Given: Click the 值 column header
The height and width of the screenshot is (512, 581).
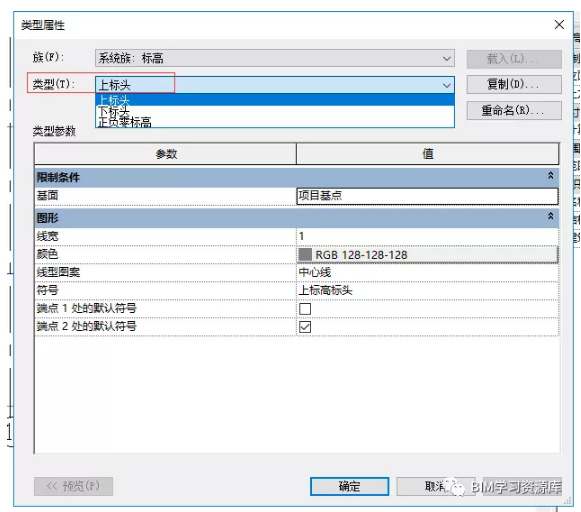Looking at the screenshot, I should 428,154.
